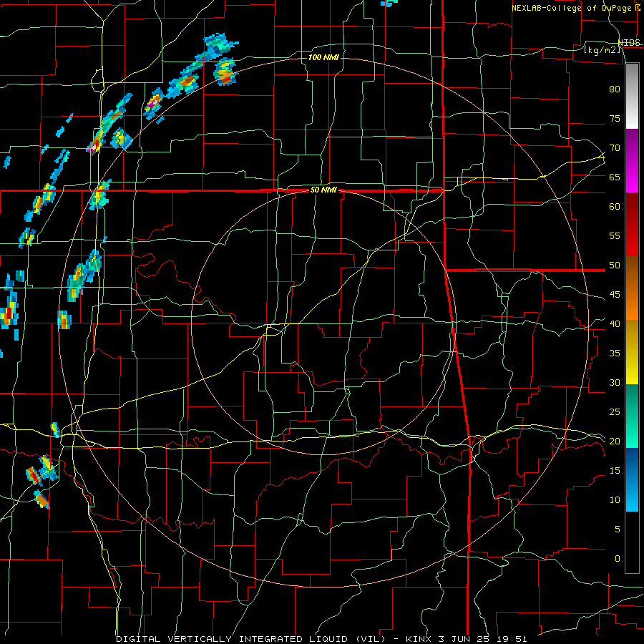Pick the black segment of the color bar
The width and height of the screenshot is (644, 644).
(632, 542)
